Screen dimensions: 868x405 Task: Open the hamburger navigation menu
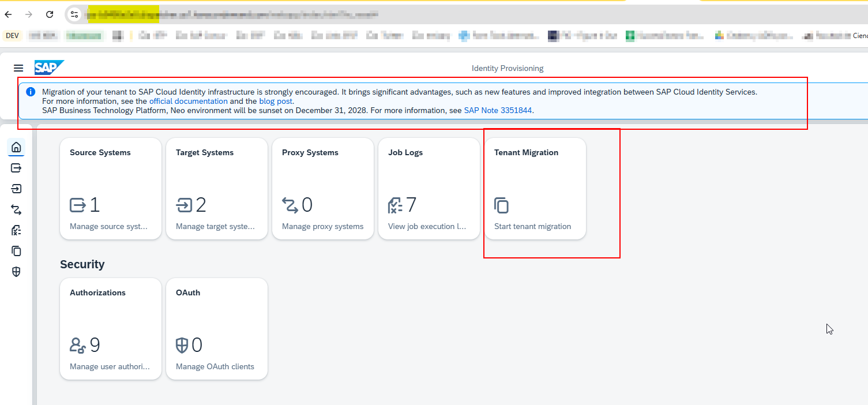pos(18,68)
